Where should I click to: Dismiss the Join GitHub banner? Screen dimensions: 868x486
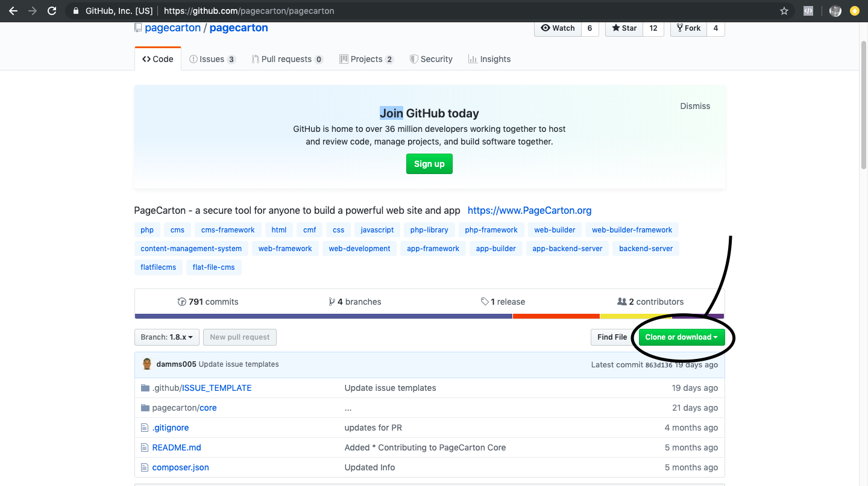695,106
